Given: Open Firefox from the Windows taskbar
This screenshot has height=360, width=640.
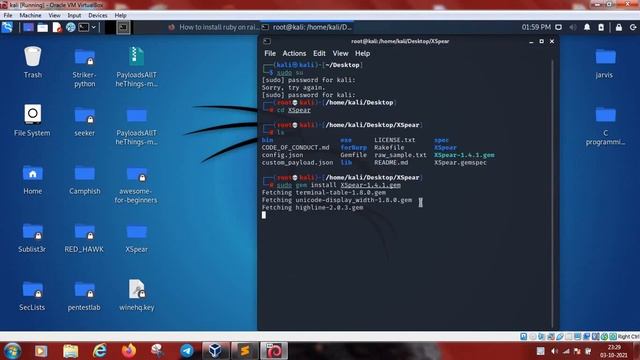Looking at the screenshot, I should (x=129, y=351).
